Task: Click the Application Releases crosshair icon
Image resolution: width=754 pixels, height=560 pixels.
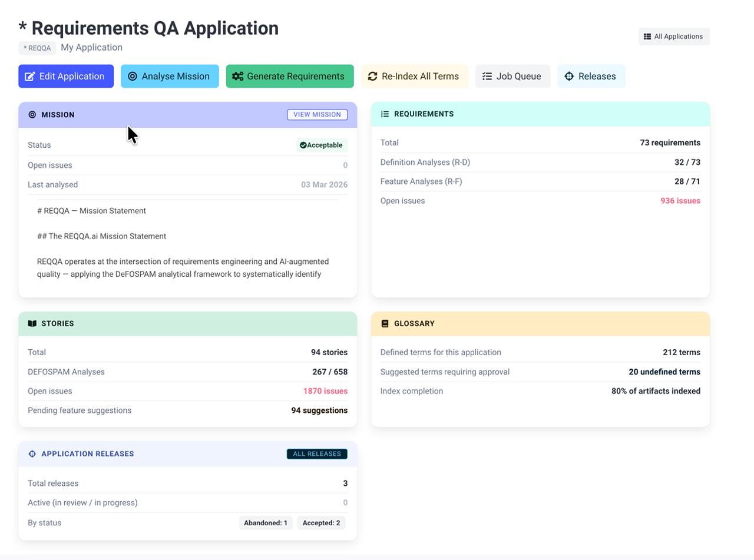Action: [x=32, y=454]
